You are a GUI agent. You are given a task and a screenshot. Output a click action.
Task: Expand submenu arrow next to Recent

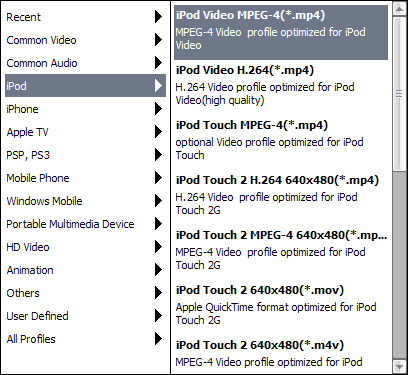point(158,17)
